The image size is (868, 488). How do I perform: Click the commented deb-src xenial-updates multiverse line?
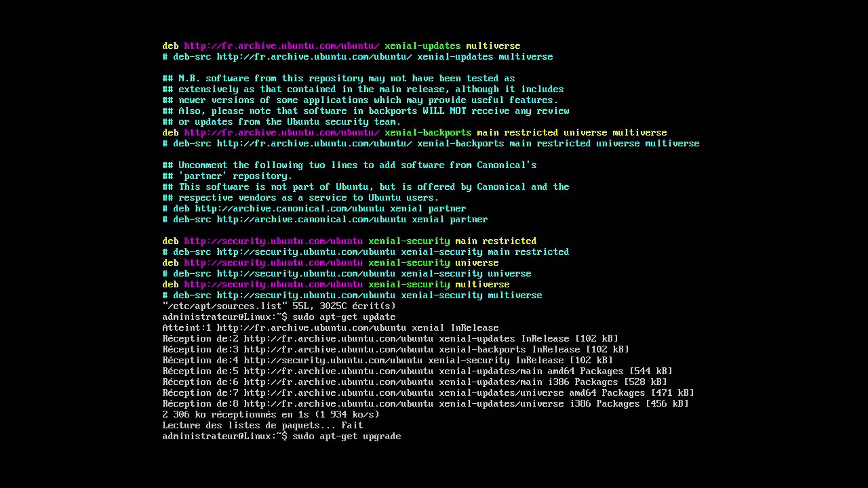(357, 57)
